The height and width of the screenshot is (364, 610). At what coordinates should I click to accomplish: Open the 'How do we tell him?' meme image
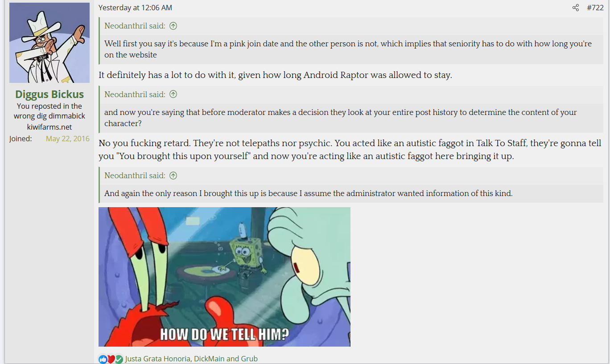[x=224, y=277]
